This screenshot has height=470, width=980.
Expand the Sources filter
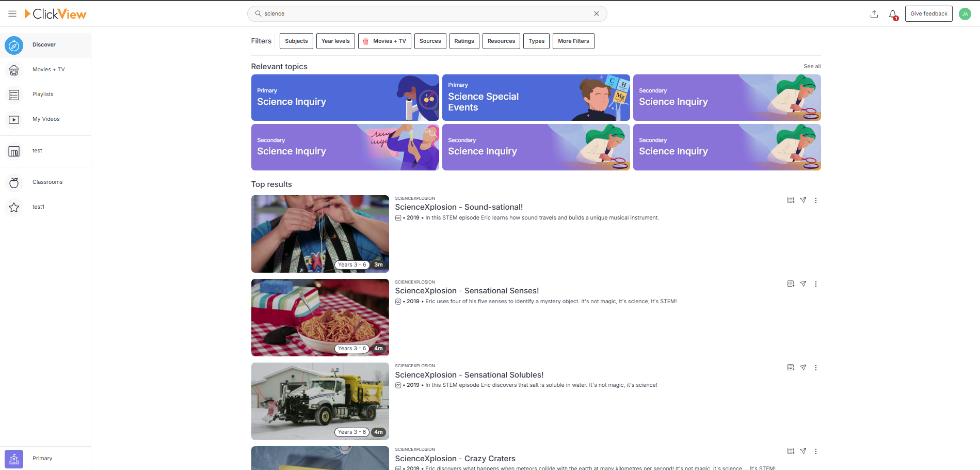[430, 41]
